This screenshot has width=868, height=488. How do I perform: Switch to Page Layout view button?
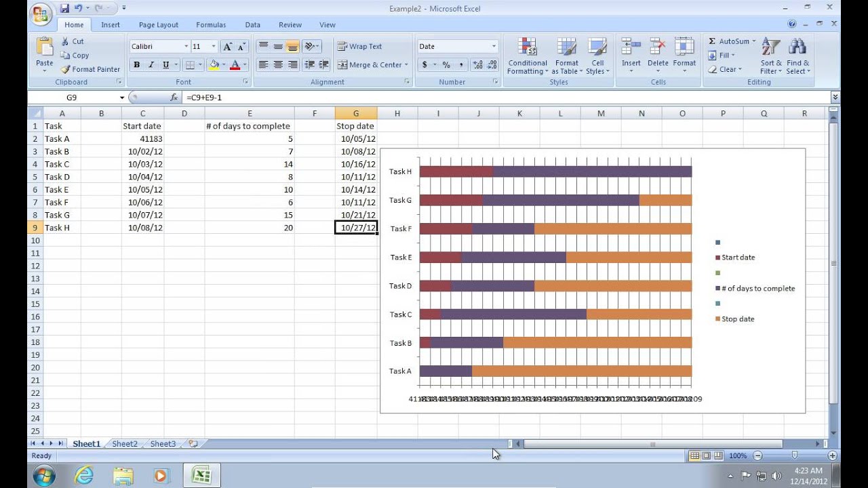pos(706,456)
